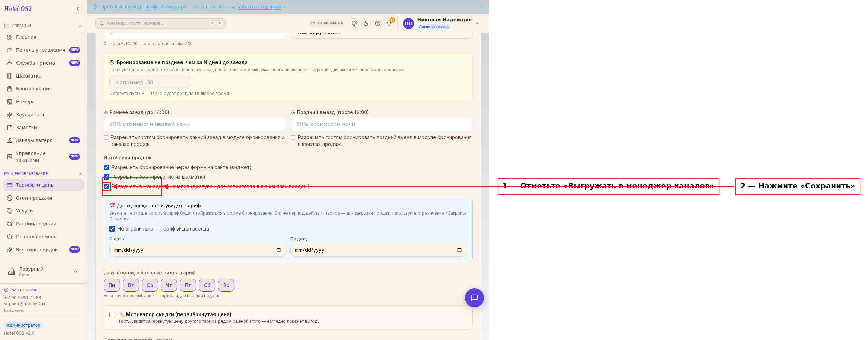The width and height of the screenshot is (868, 340).
Task: Enable the «Мотиватор скидки» checkbox
Action: click(x=112, y=314)
